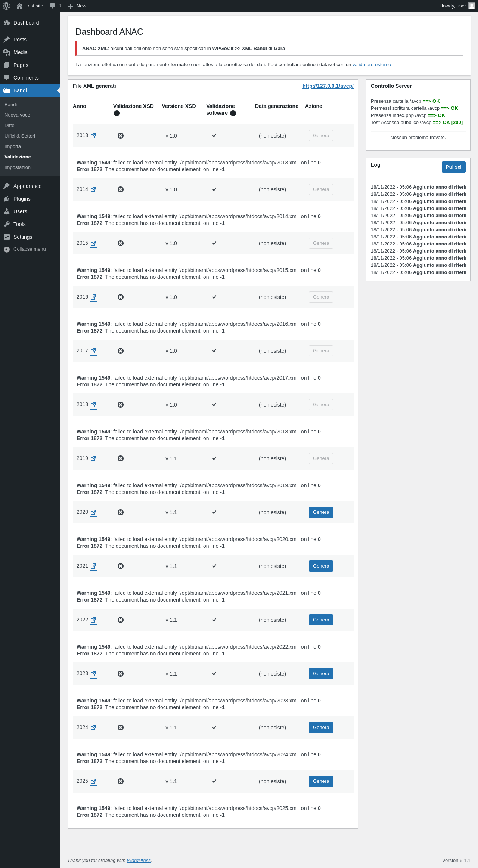Open Validazione submenu item
478x868 pixels.
30,157
